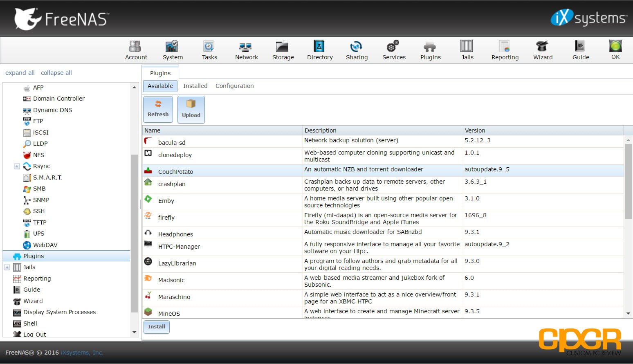Open the Jails toolbar icon
Screen dimensions: 633x364
point(467,50)
